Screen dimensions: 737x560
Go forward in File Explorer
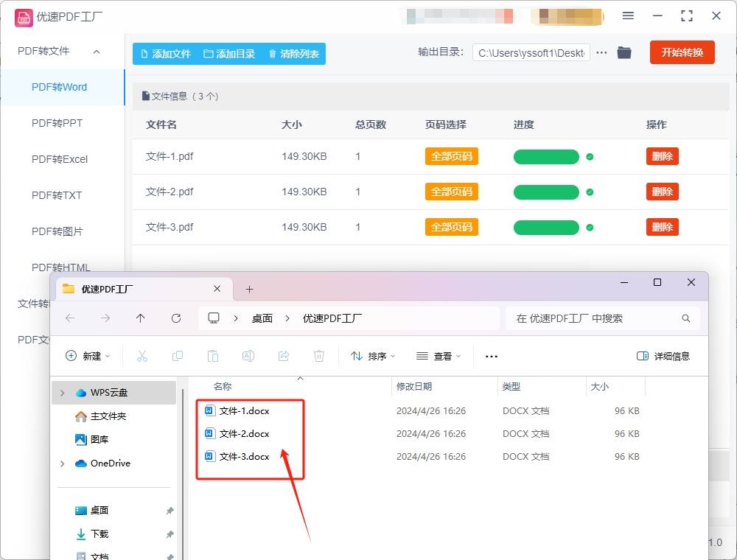(105, 318)
